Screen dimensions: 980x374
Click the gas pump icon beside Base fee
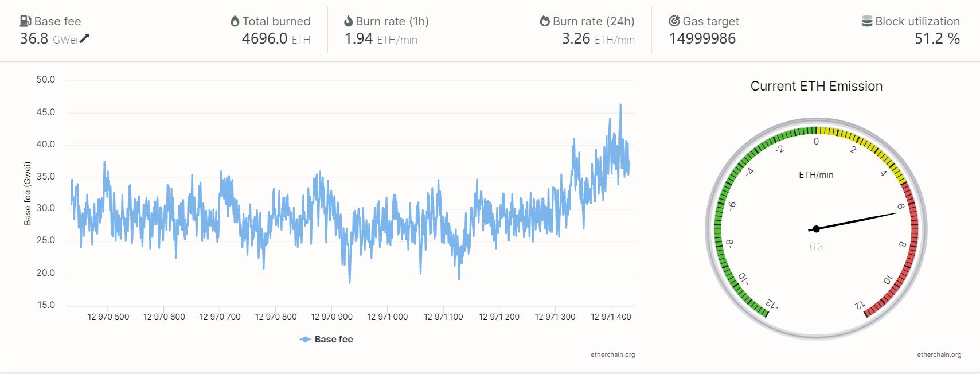[x=26, y=21]
